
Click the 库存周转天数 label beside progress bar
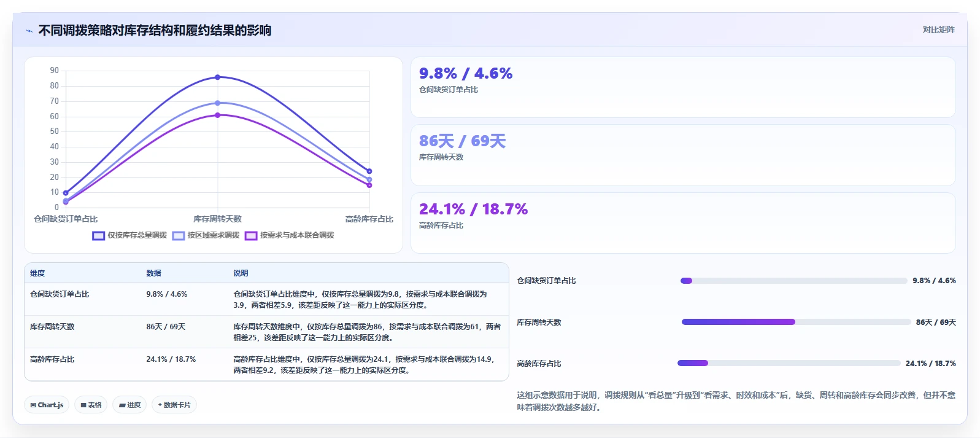[539, 323]
